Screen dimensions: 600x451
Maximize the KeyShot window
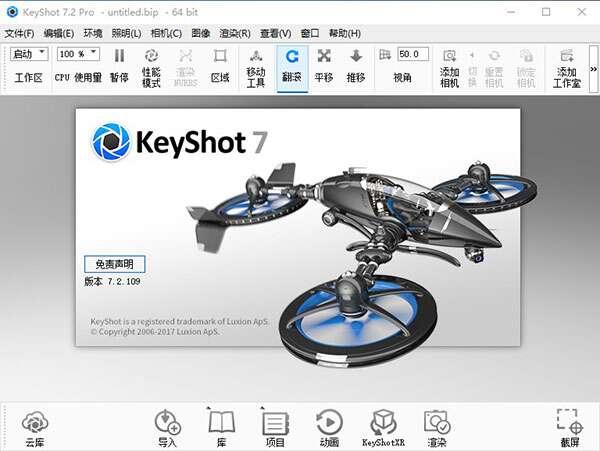(x=546, y=12)
